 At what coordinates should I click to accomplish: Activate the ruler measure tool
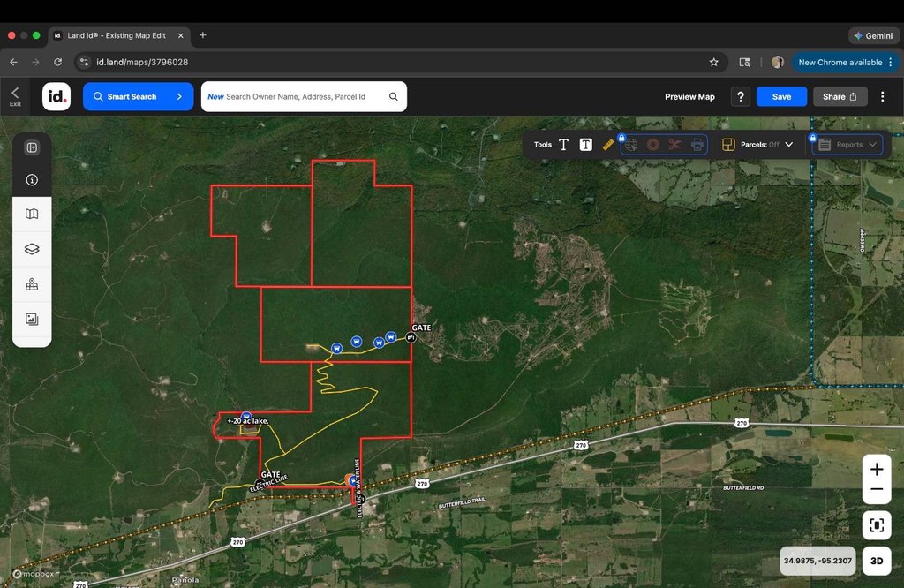tap(608, 145)
